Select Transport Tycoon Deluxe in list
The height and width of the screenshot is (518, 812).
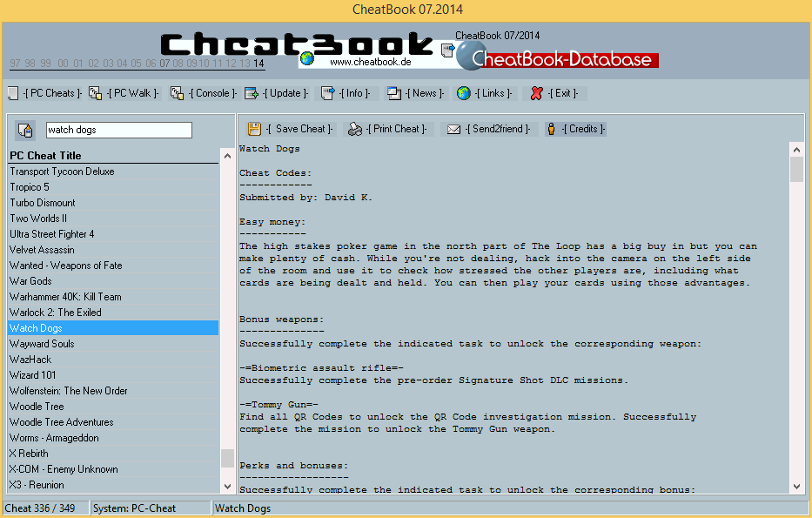click(x=114, y=172)
